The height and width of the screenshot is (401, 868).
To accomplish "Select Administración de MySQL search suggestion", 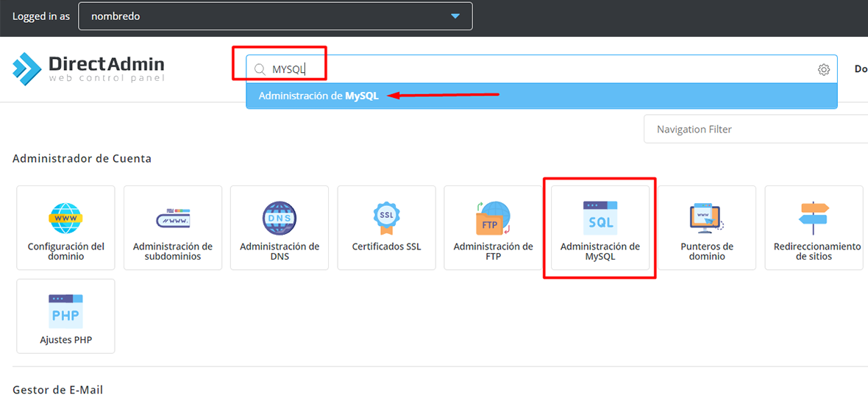I will (541, 95).
